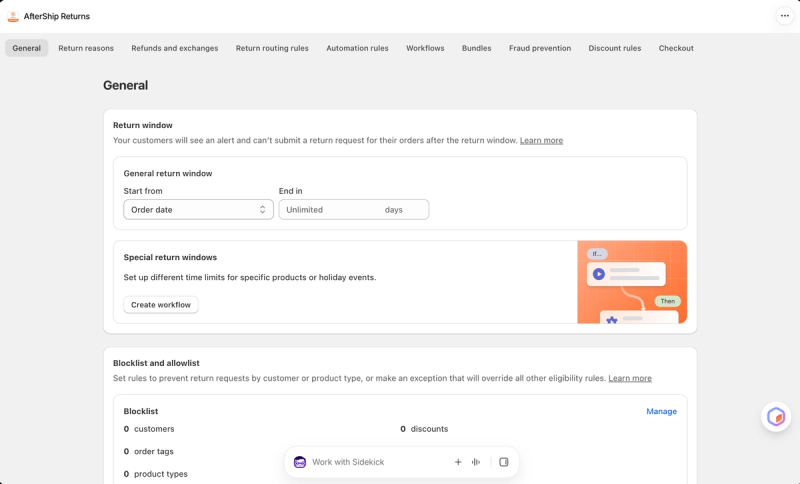Click the AfterShip Returns title text

(x=57, y=16)
